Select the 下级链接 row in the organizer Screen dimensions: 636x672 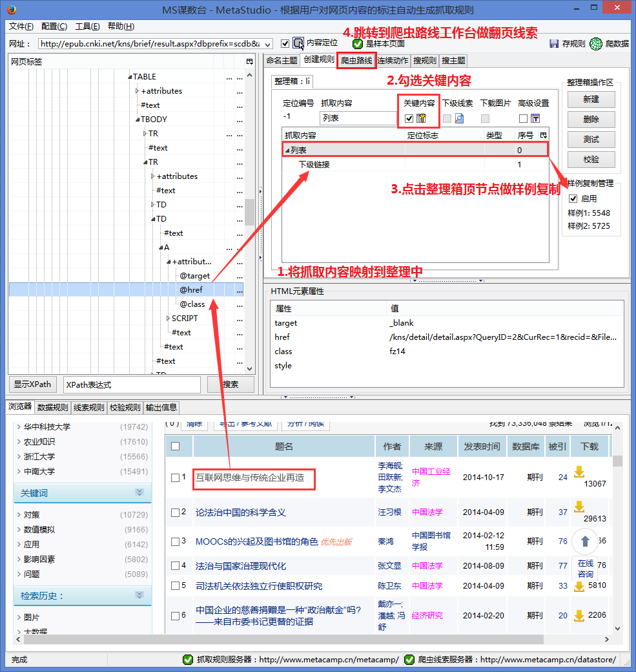click(415, 165)
